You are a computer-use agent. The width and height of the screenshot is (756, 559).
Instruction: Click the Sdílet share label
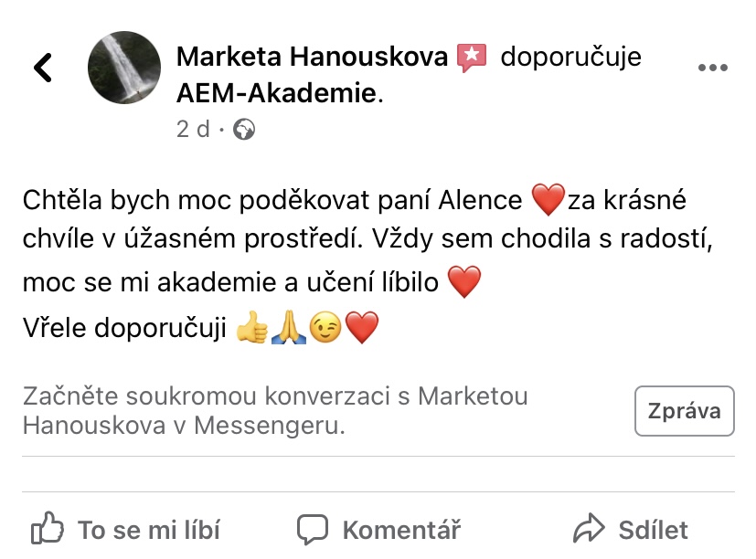pyautogui.click(x=654, y=530)
